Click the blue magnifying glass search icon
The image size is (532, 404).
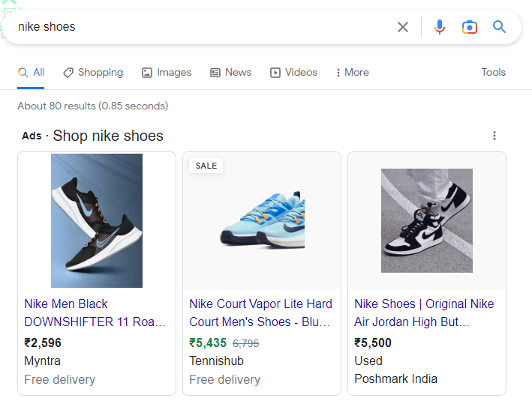tap(499, 26)
